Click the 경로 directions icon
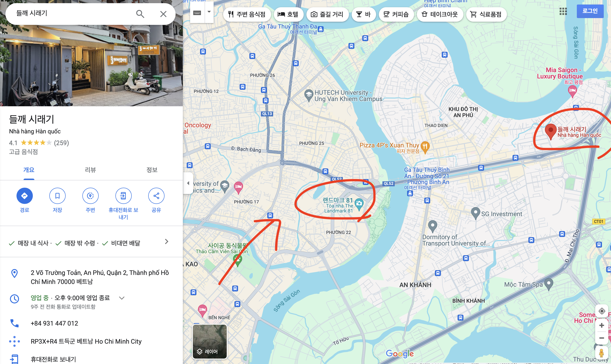Viewport: 611px width, 364px height. pyautogui.click(x=24, y=196)
